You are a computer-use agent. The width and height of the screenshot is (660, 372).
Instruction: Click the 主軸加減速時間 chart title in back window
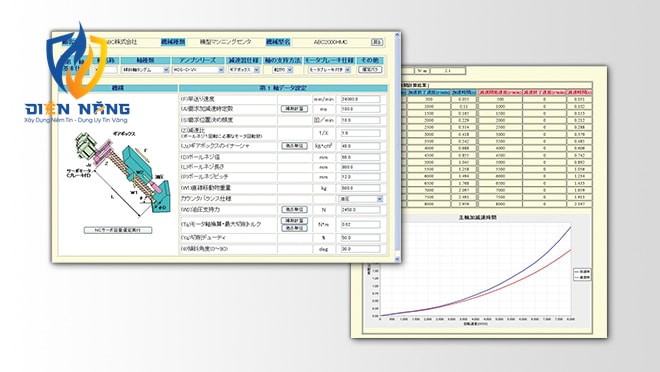pyautogui.click(x=477, y=218)
